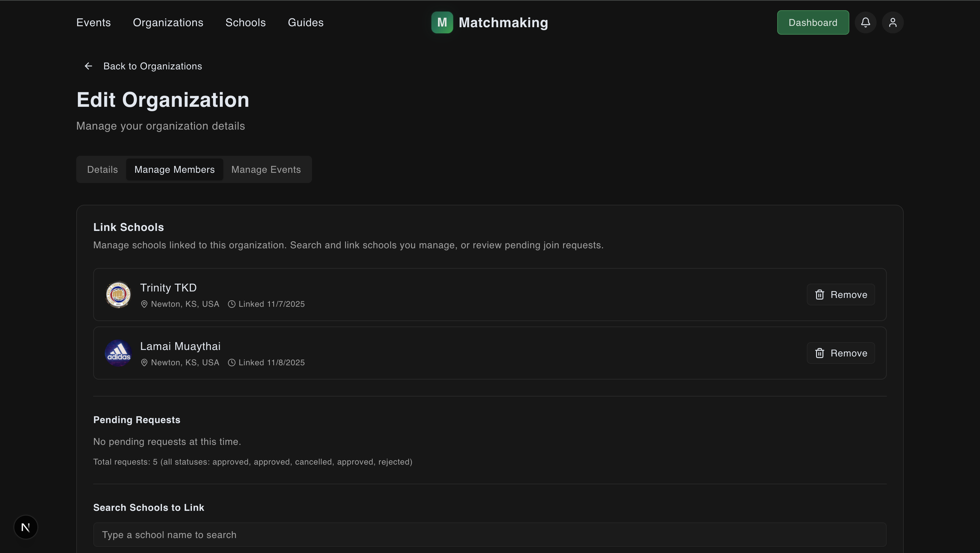Open the Schools nav item

[246, 22]
